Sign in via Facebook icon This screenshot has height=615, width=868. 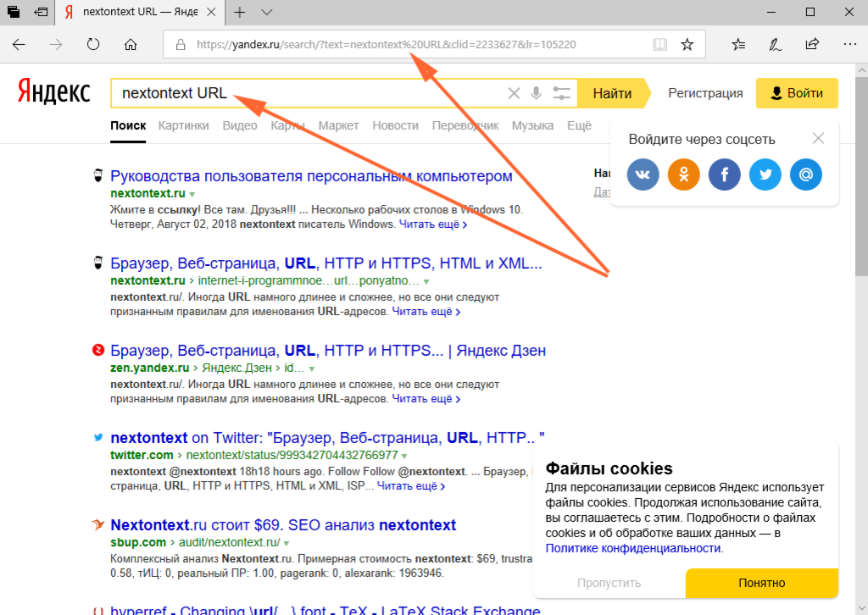724,175
